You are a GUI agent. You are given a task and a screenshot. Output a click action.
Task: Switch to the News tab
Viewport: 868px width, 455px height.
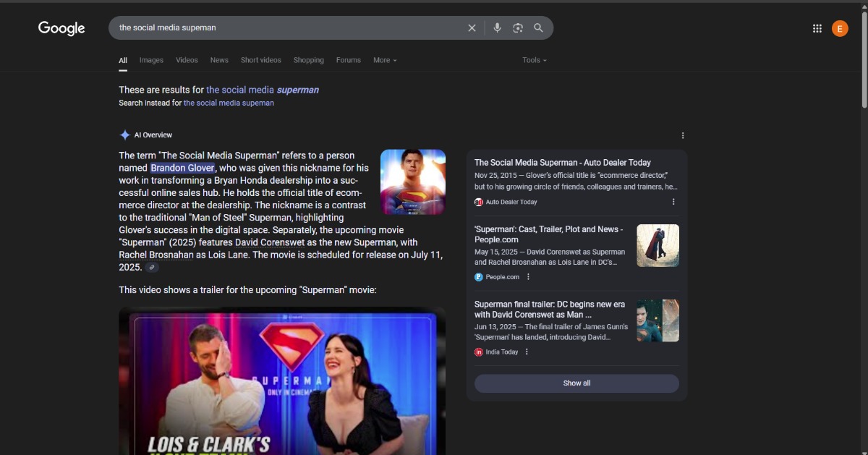click(219, 60)
